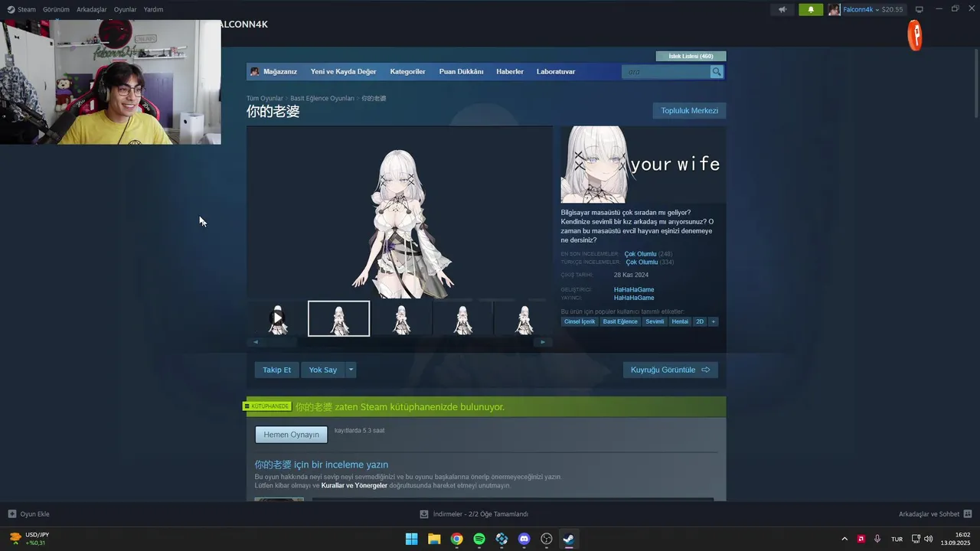Image resolution: width=980 pixels, height=551 pixels.
Task: Open Arkadaşlar menu
Action: pos(92,9)
